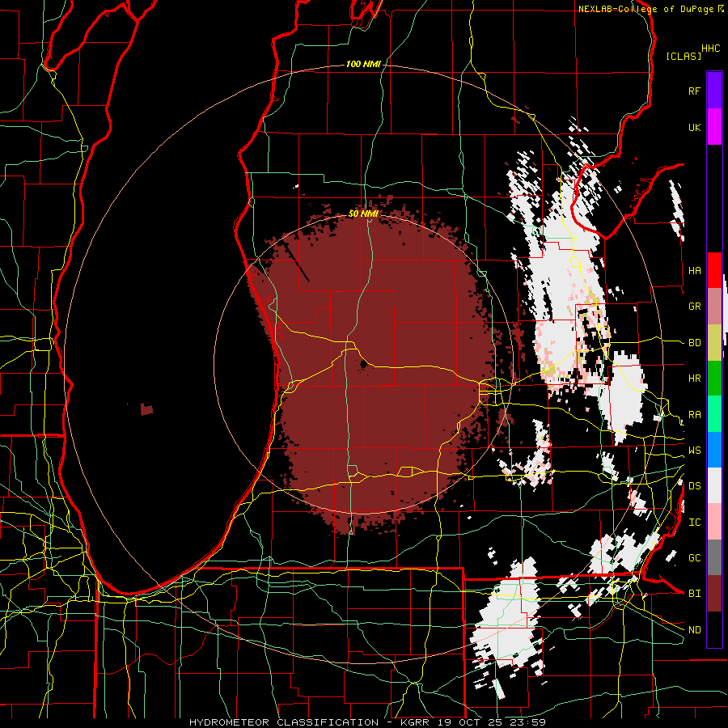This screenshot has height=728, width=728.
Task: Select the GR dusty-pink legend swatch
Action: pos(714,306)
